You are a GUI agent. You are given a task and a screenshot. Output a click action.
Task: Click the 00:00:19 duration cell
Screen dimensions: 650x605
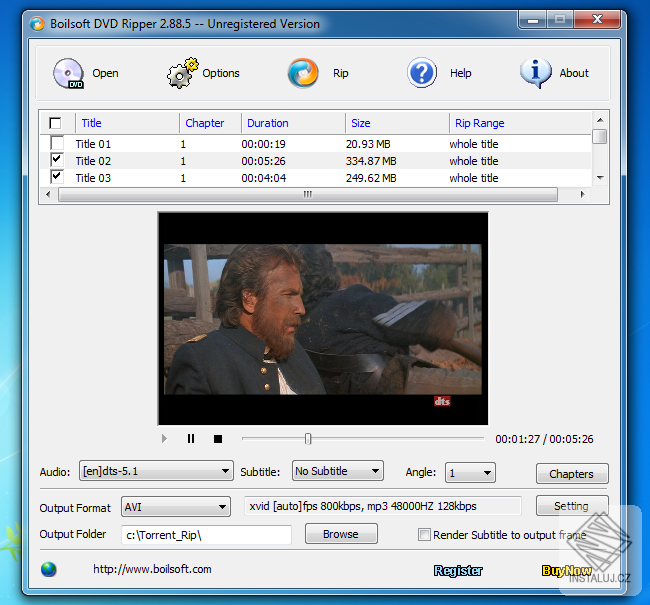tap(264, 144)
